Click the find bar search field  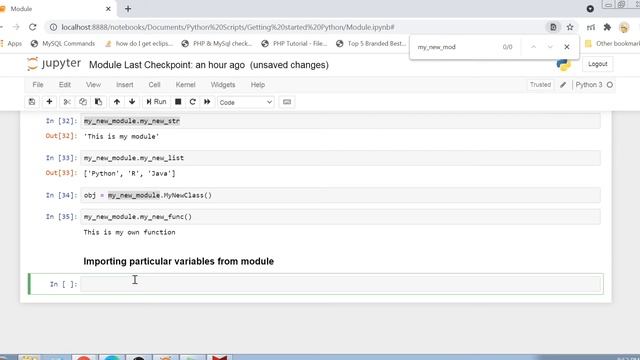click(x=455, y=47)
